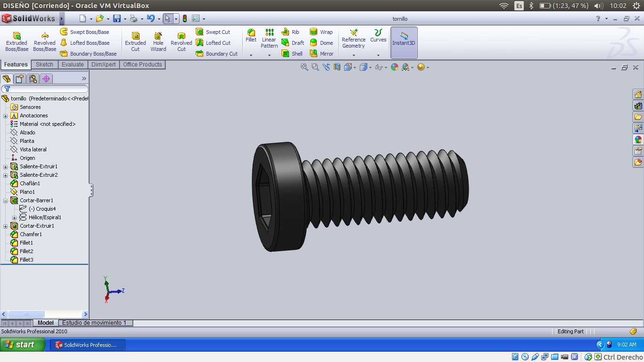Collapse the Cortar-Barrer1 node
Viewport: 644px width, 362px height.
point(5,200)
